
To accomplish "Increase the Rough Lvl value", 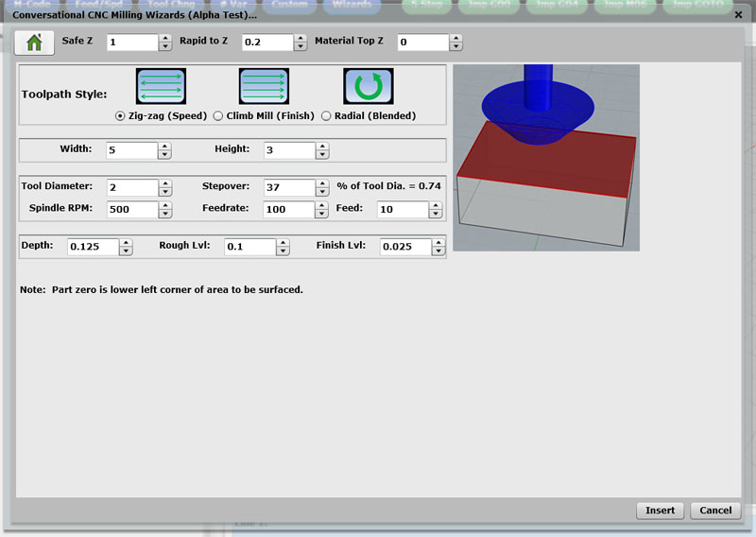I will coord(283,243).
